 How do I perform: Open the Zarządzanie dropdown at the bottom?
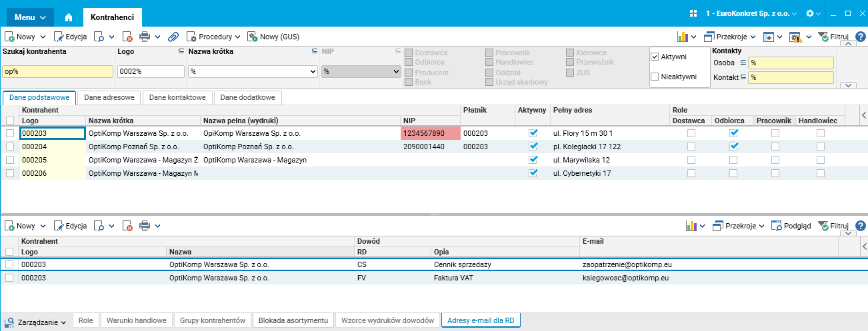[37, 322]
